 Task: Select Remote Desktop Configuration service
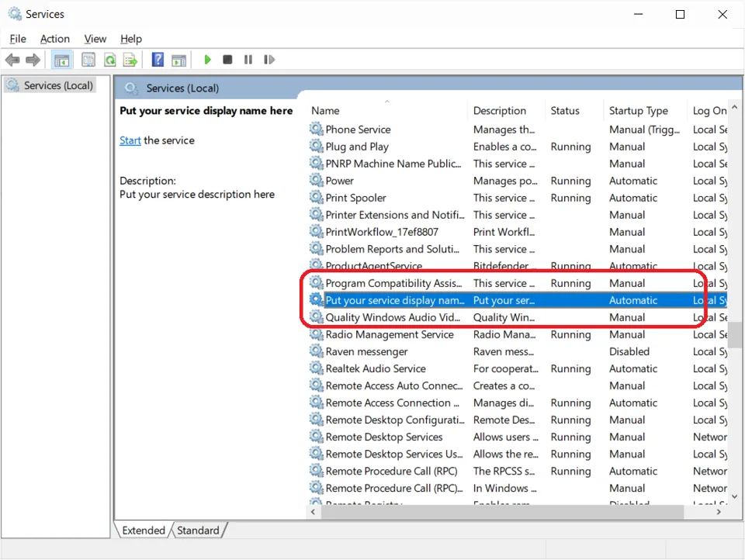(x=518, y=420)
